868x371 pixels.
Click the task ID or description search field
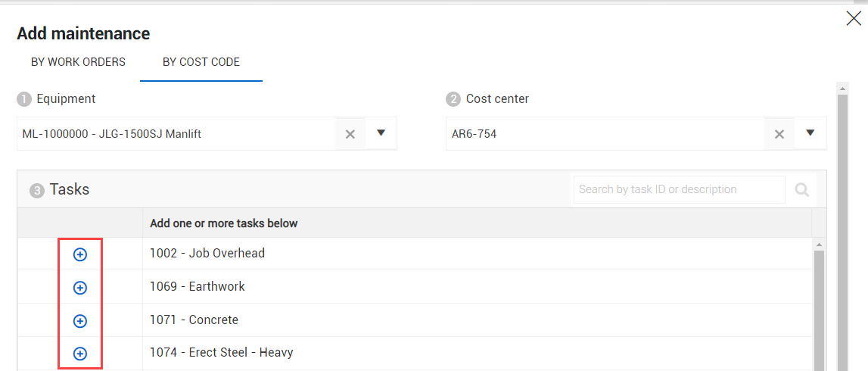(x=679, y=189)
